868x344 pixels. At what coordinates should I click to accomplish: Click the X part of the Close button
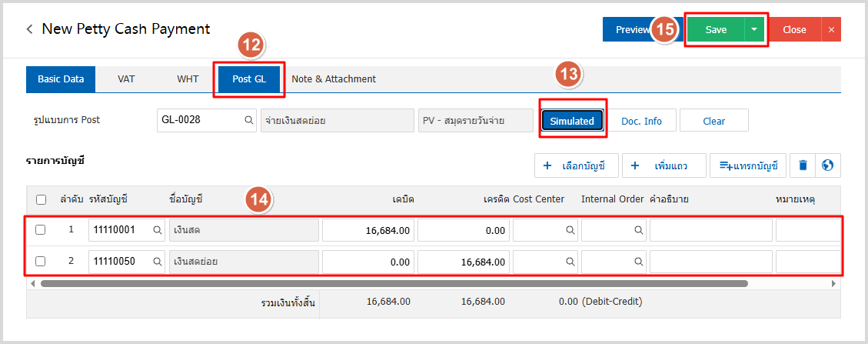831,30
